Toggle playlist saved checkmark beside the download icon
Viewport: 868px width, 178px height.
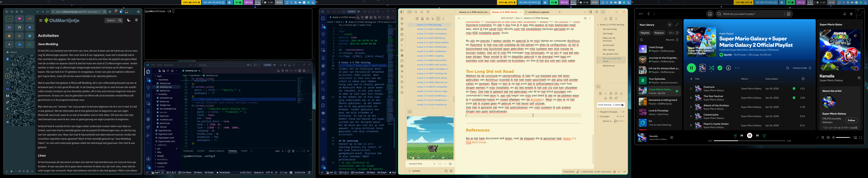720,68
